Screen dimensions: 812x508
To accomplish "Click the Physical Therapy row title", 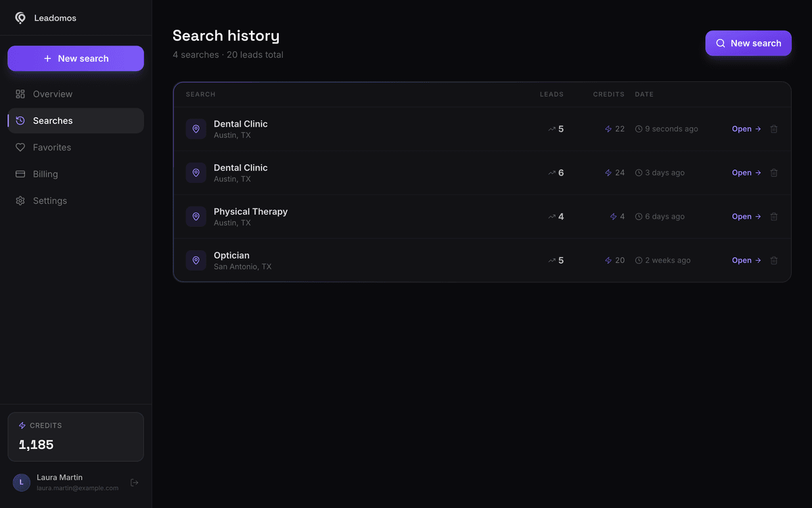I will 250,211.
